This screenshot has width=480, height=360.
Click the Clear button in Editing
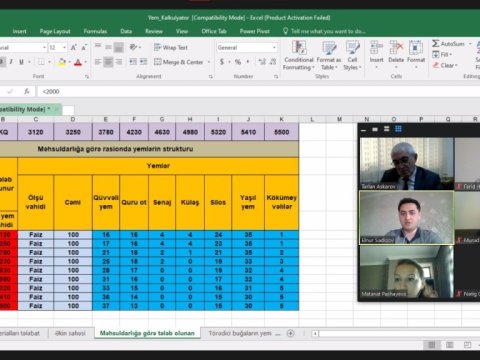[x=445, y=65]
